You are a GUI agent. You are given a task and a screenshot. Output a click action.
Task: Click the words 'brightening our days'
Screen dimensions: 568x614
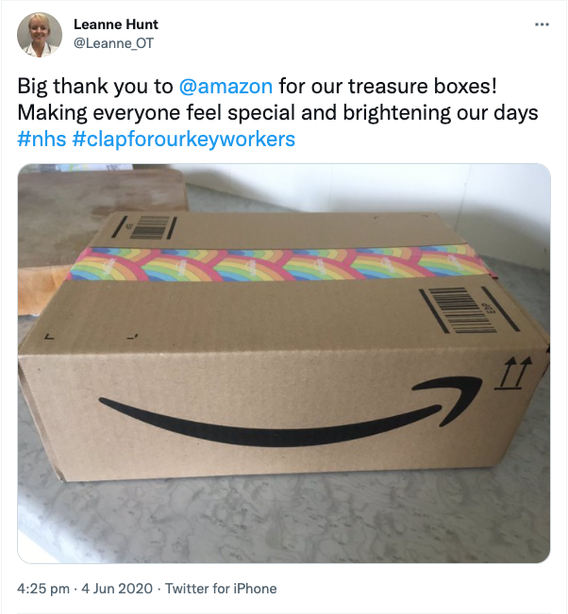coord(440,113)
